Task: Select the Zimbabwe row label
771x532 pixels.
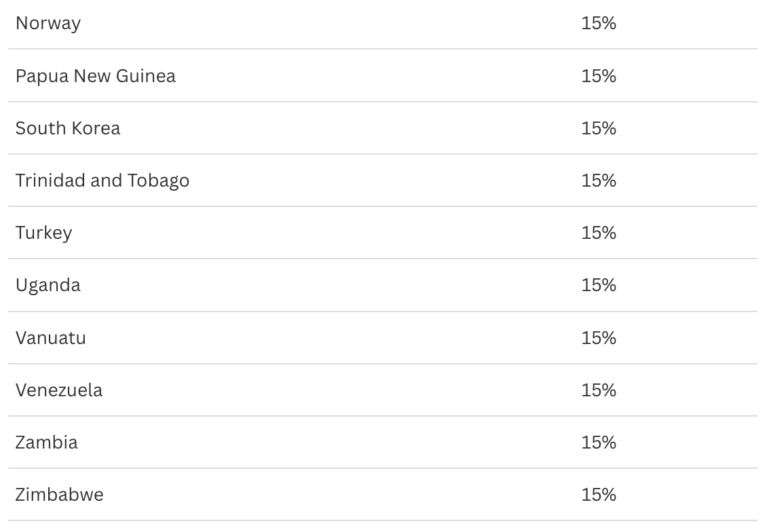Action: pos(60,495)
